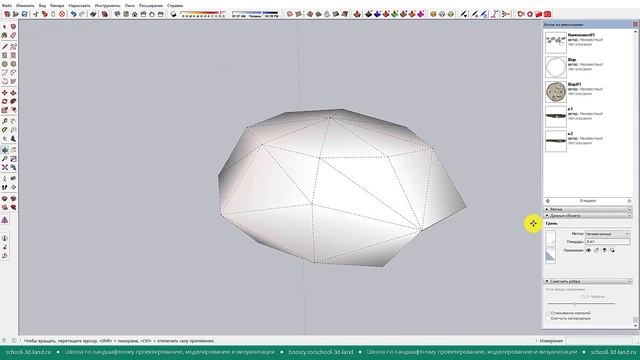Click the front face material swatch
The height and width of the screenshot is (360, 640).
point(550,238)
